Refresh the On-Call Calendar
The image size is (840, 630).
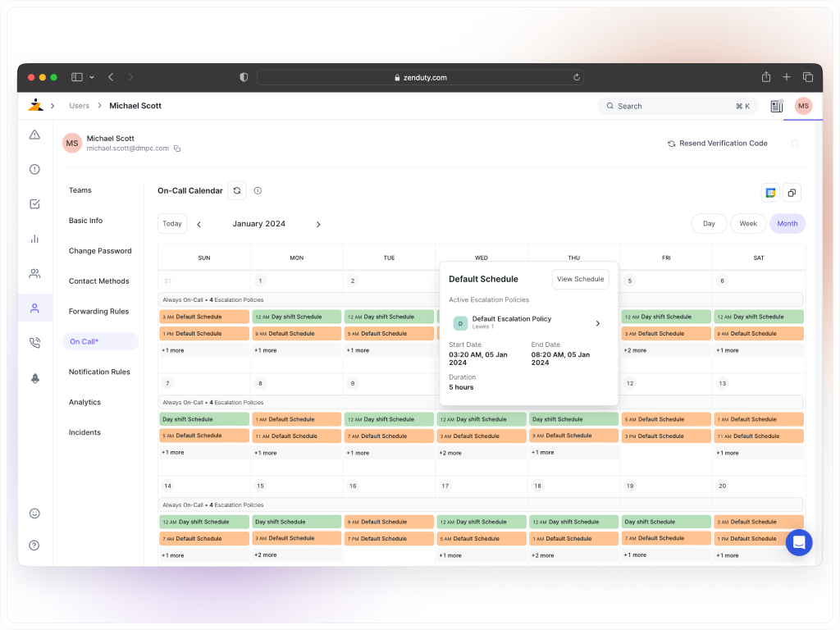click(x=237, y=190)
